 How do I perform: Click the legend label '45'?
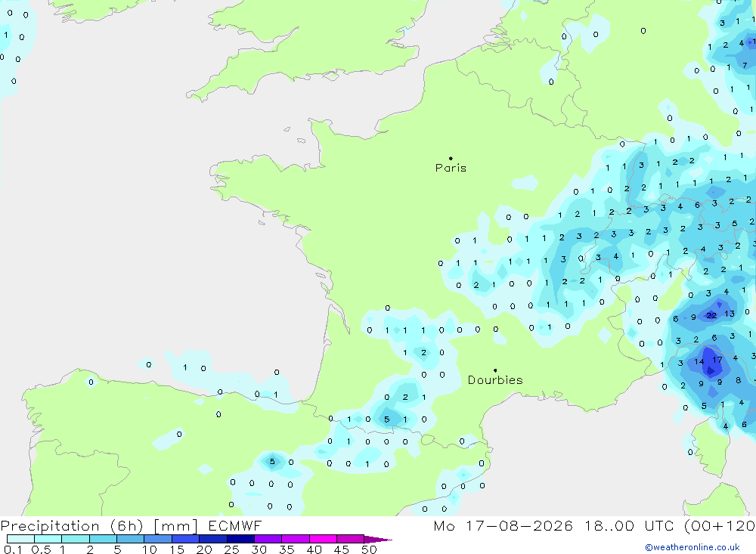coord(342,549)
